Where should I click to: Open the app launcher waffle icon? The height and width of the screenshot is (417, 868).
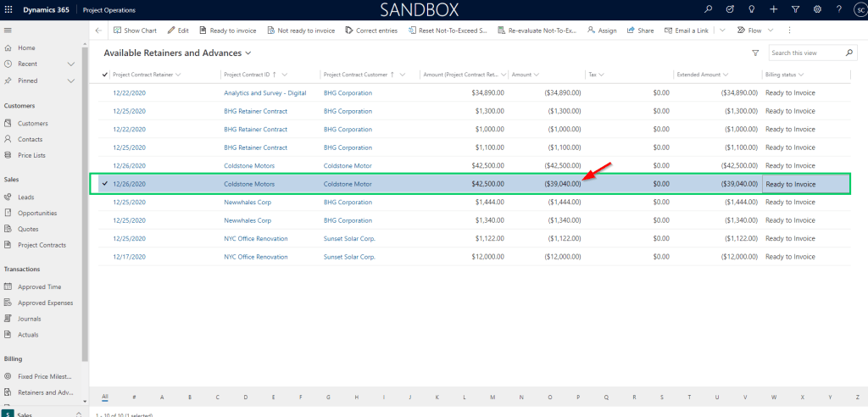click(9, 10)
